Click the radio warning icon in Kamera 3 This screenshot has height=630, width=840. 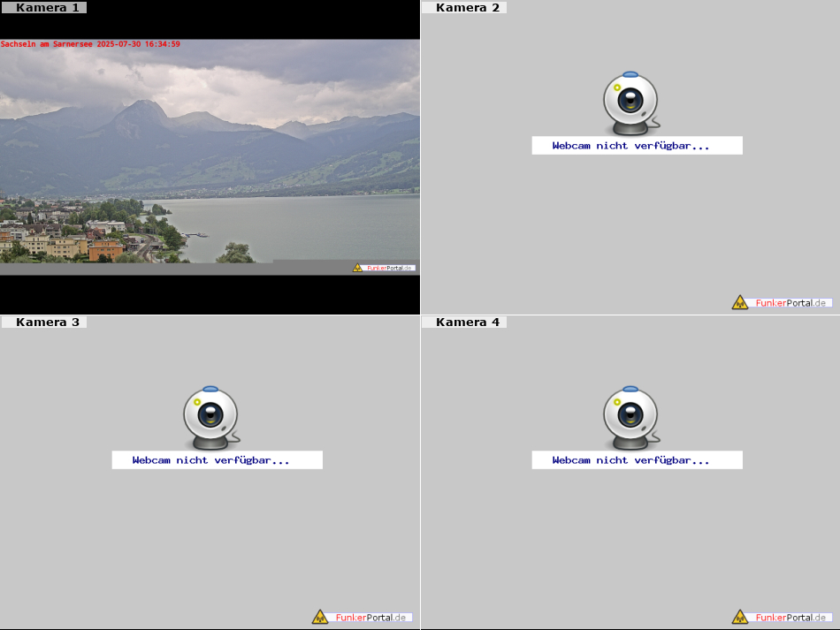coord(320,617)
